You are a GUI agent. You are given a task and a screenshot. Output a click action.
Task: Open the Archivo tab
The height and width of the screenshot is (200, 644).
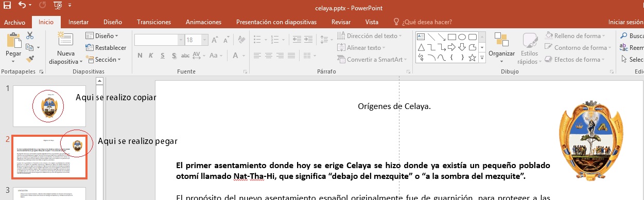tap(14, 22)
